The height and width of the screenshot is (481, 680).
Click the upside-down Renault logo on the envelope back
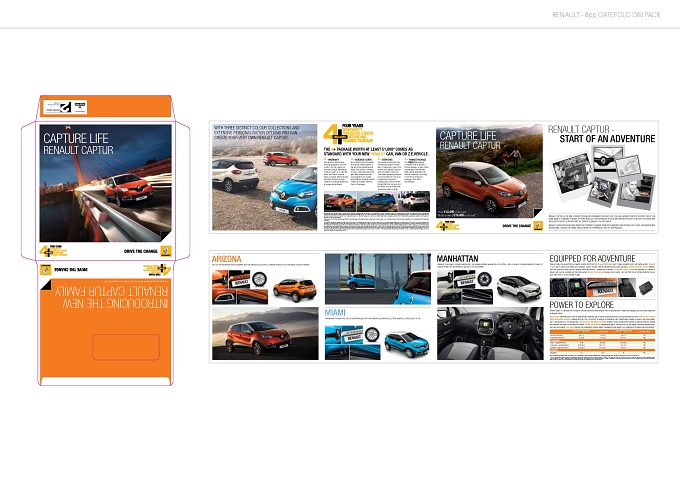46,270
